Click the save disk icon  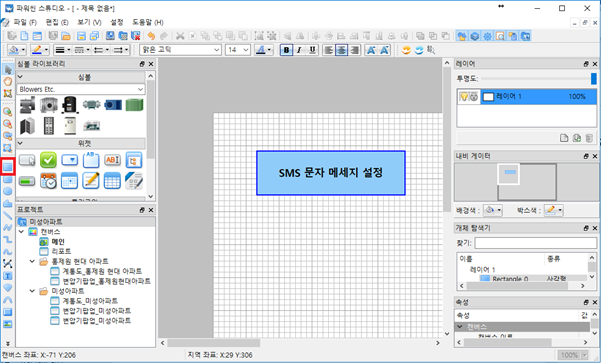81,36
